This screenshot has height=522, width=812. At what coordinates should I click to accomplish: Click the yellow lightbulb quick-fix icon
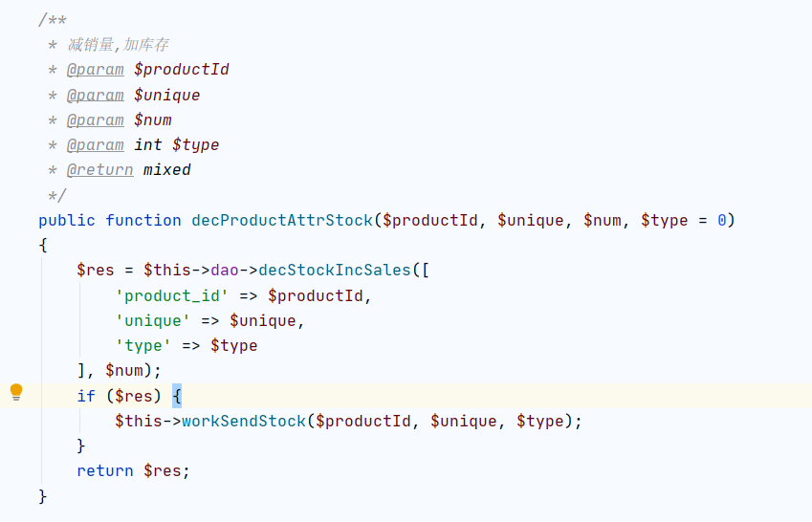click(x=16, y=392)
